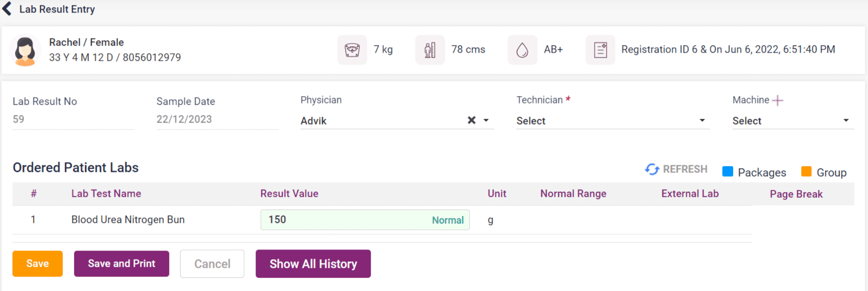Click the registration document icon

[600, 50]
